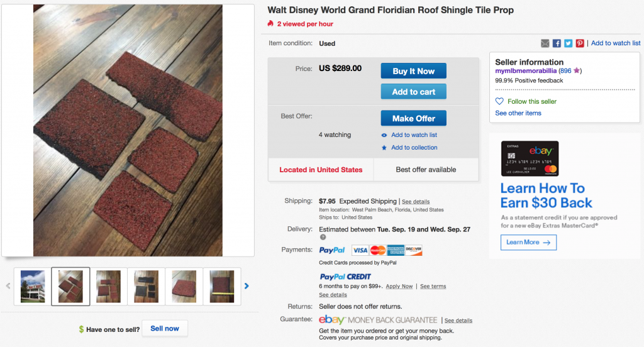This screenshot has height=347, width=644.
Task: Share listing on Pinterest icon
Action: click(580, 43)
